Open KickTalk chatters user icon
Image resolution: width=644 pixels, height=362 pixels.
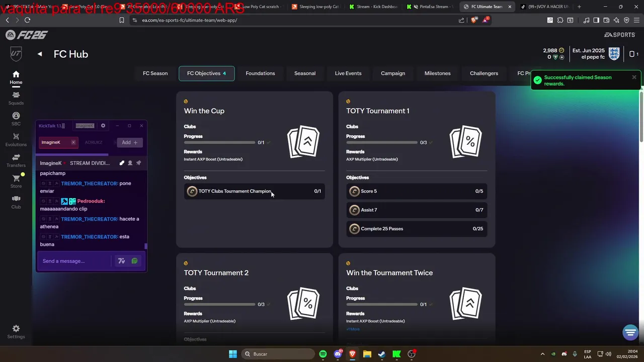click(130, 163)
